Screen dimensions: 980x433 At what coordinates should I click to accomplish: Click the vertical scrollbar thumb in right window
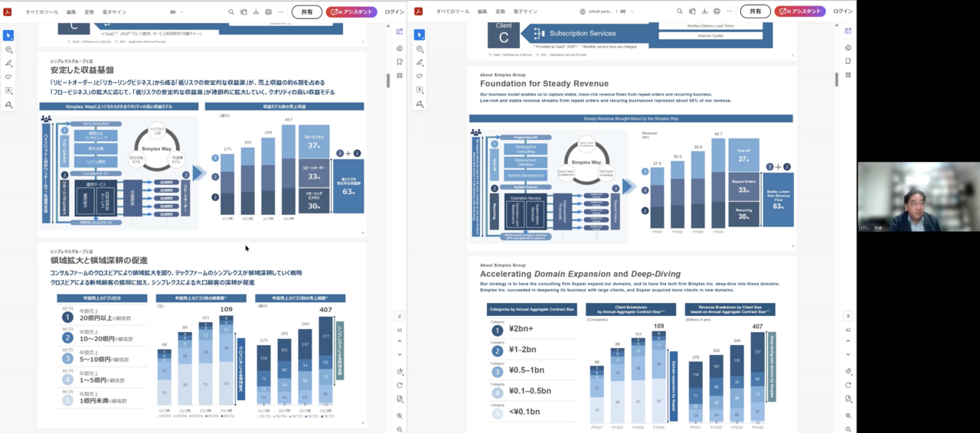click(837, 80)
